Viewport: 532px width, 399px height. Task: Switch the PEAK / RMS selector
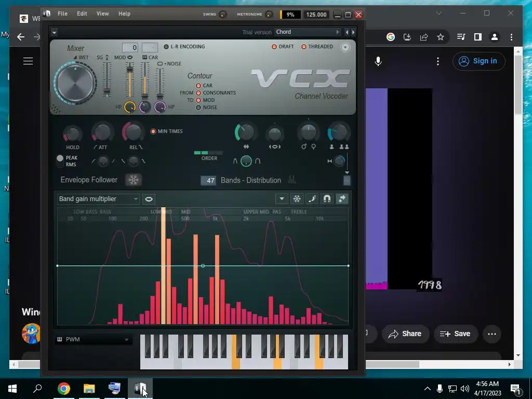tap(60, 161)
